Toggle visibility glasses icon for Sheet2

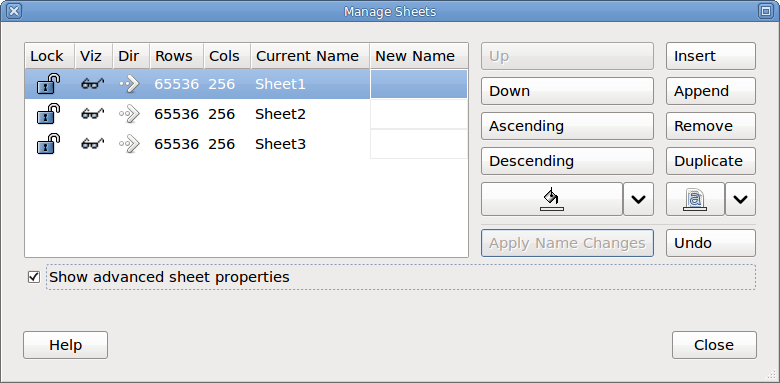93,114
